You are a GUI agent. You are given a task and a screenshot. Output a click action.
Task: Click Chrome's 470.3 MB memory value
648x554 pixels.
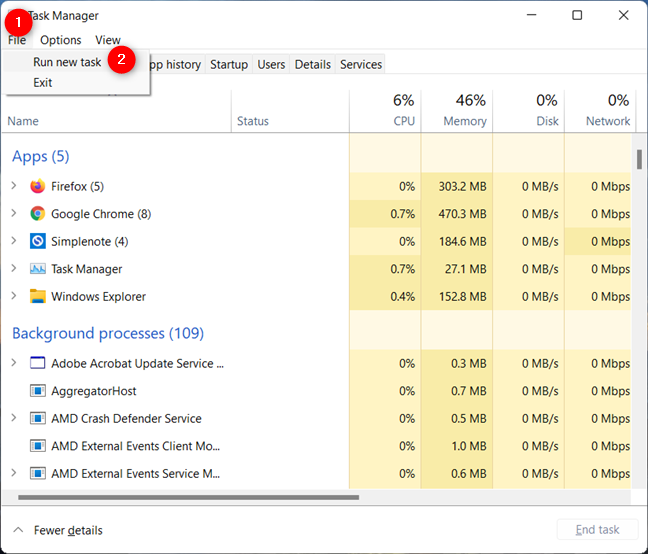coord(462,214)
